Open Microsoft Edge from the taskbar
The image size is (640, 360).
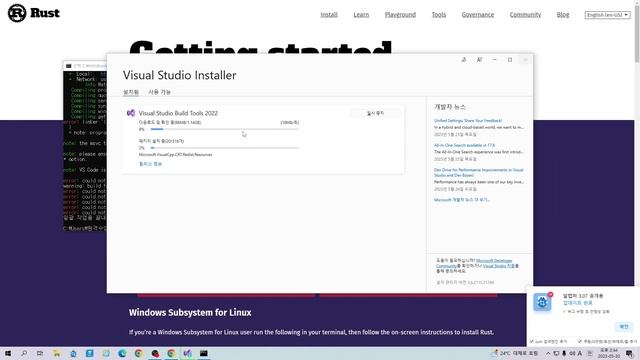click(x=122, y=353)
